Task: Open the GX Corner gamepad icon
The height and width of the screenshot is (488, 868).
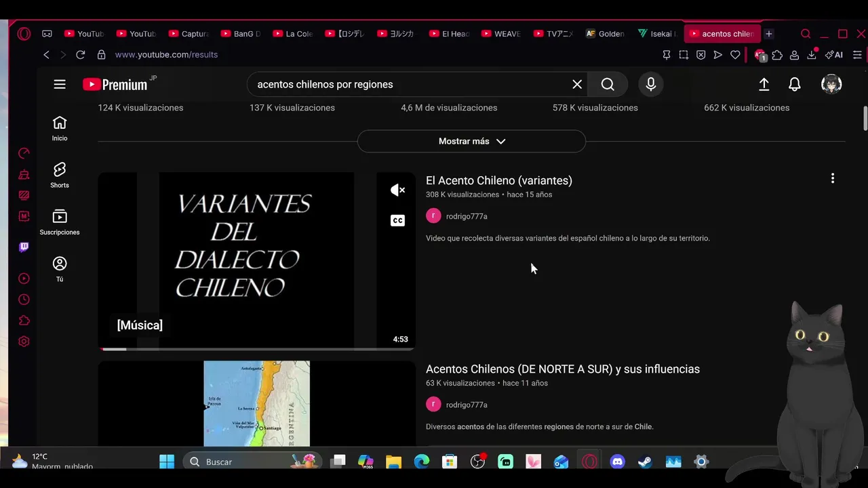Action: pyautogui.click(x=47, y=34)
